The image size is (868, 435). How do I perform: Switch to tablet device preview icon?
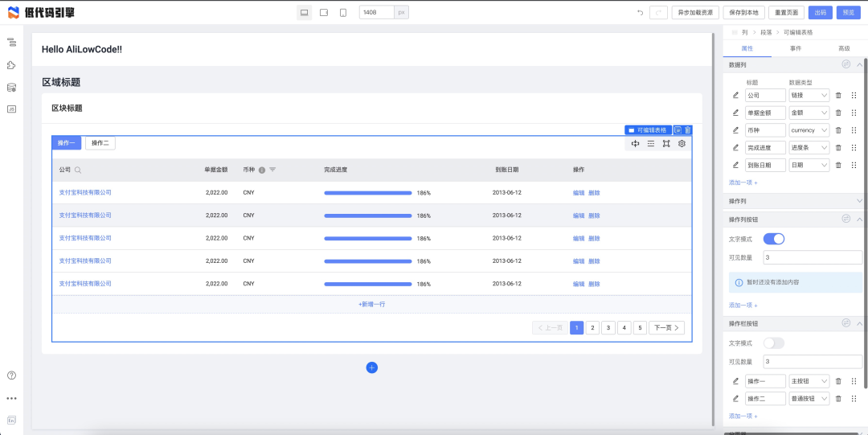click(324, 12)
